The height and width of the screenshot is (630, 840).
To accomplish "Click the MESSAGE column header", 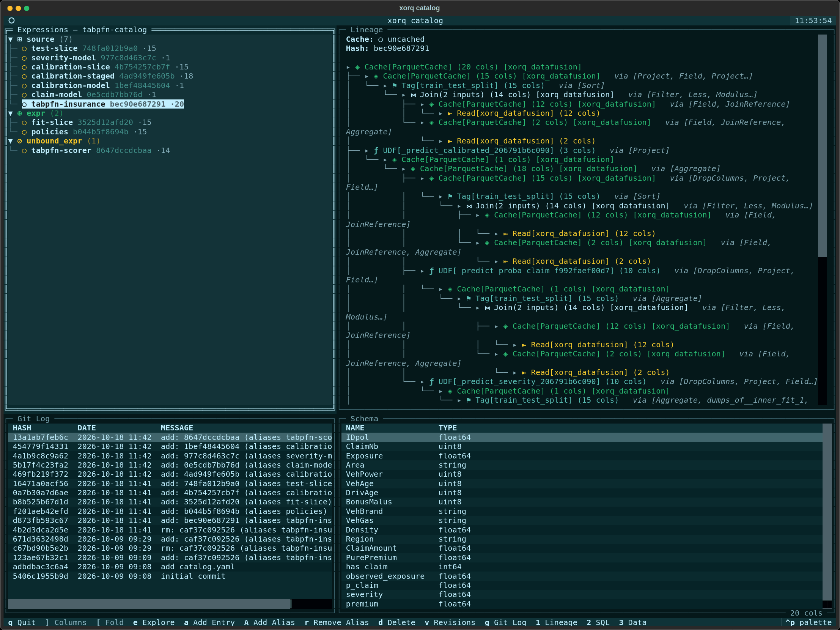I will (x=176, y=428).
